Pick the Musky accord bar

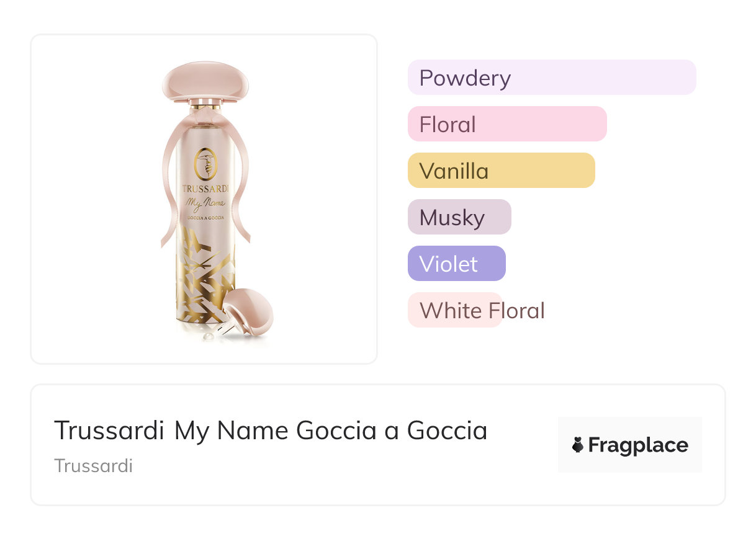point(459,217)
